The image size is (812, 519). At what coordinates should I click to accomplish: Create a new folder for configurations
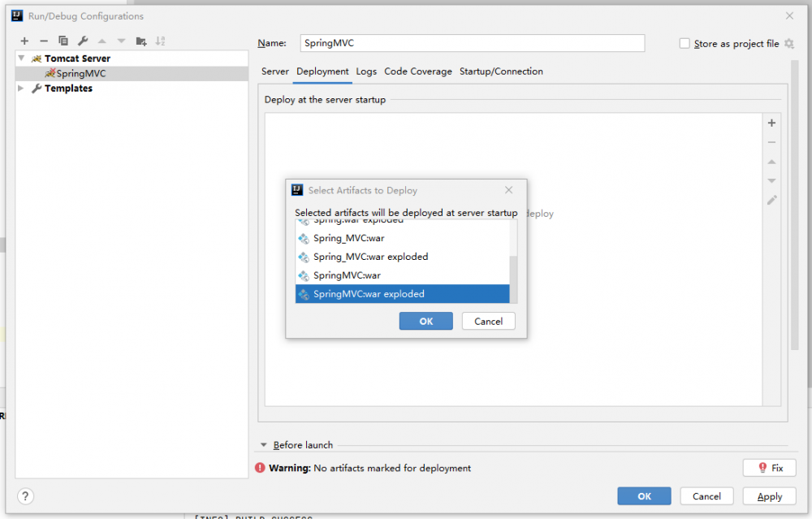140,41
